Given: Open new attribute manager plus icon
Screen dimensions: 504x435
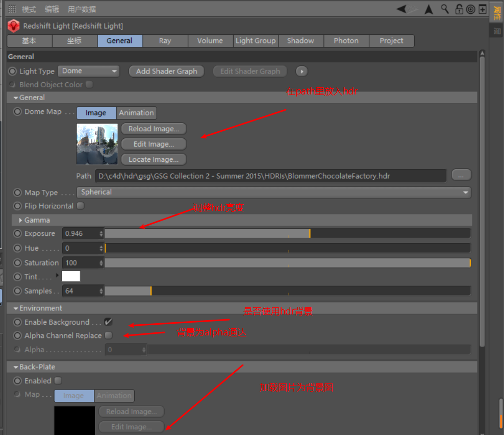Looking at the screenshot, I should click(483, 9).
